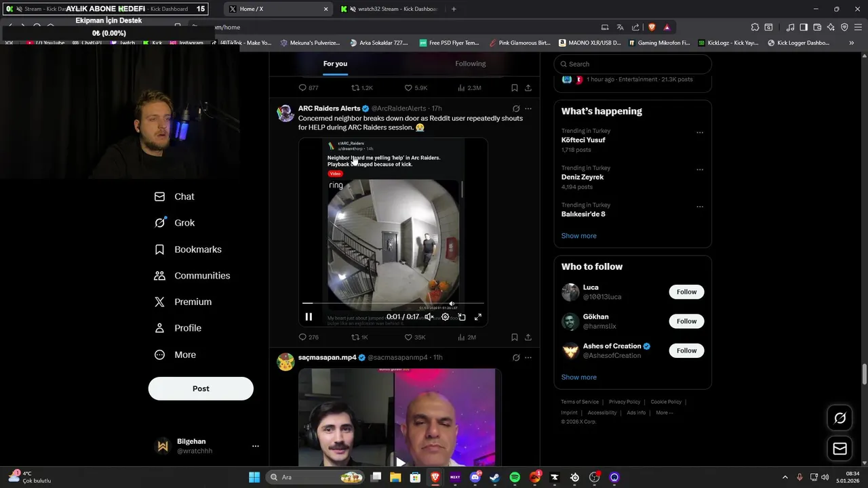The image size is (868, 488).
Task: Open browser Extensions puzzle icon
Action: (x=755, y=27)
